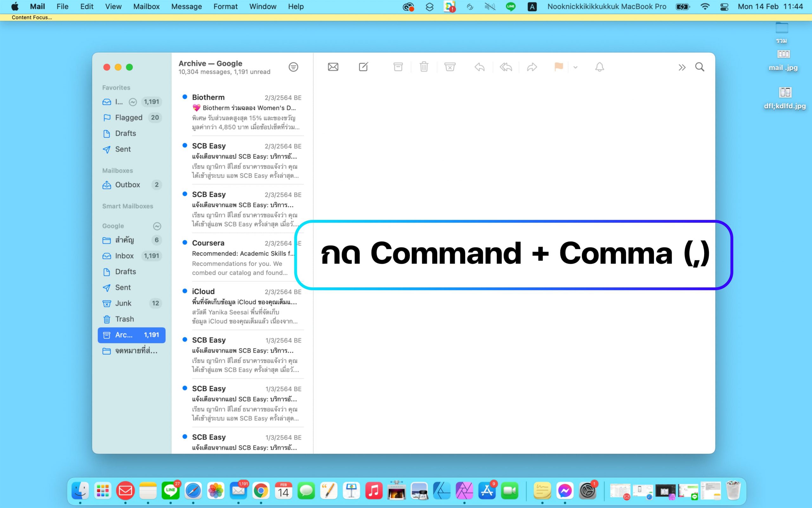Screen dimensions: 812x508
Task: Click the Reply All icon
Action: tap(506, 67)
